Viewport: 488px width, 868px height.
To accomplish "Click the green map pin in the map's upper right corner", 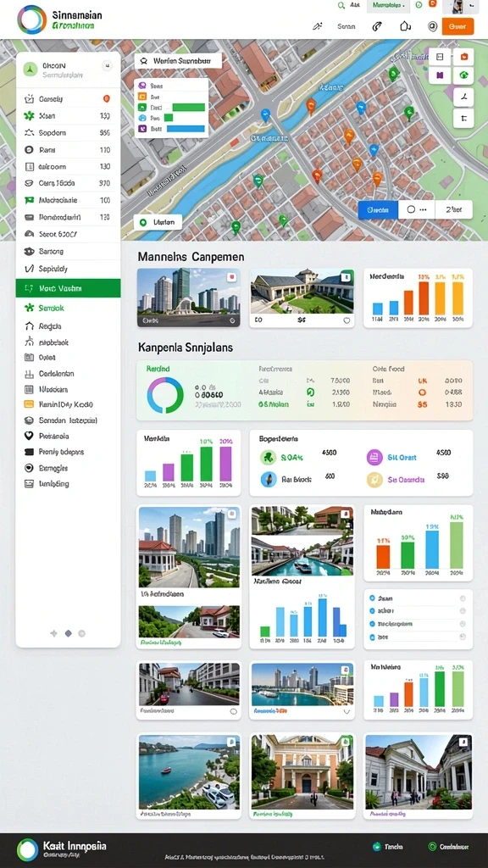I will coord(393,73).
